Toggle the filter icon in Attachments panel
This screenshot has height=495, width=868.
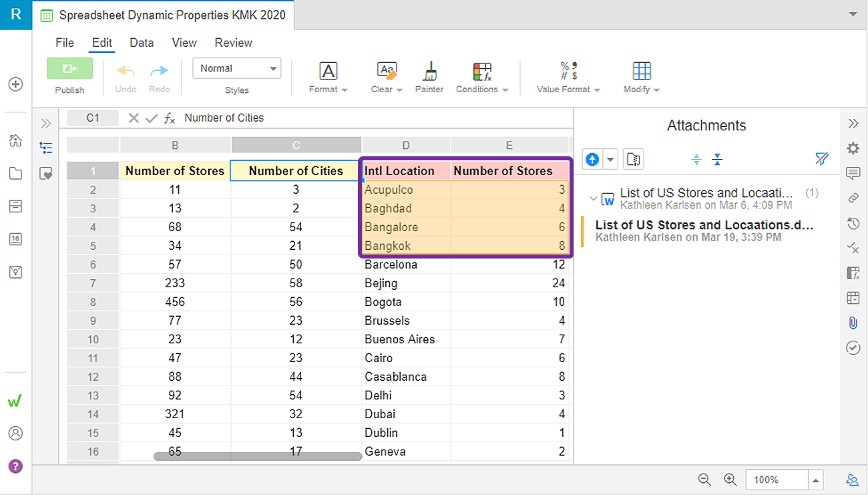pos(822,159)
